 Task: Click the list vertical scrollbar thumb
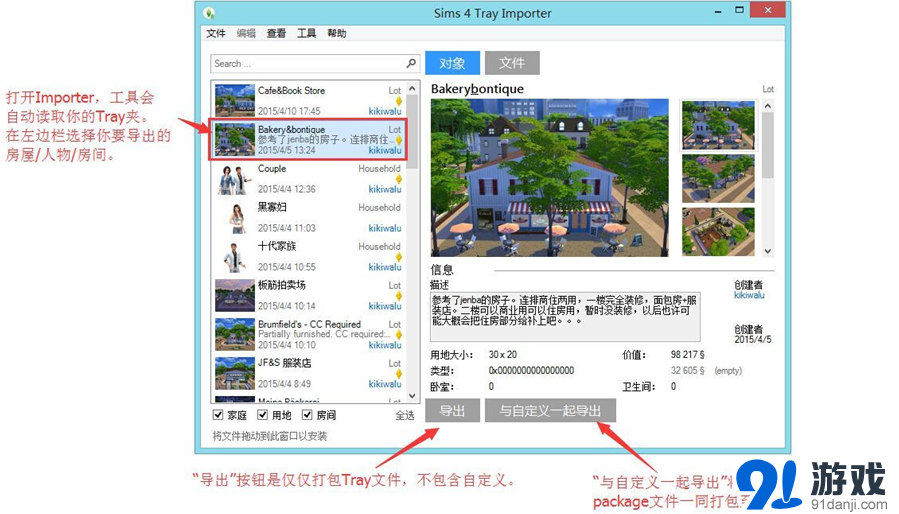[412, 132]
